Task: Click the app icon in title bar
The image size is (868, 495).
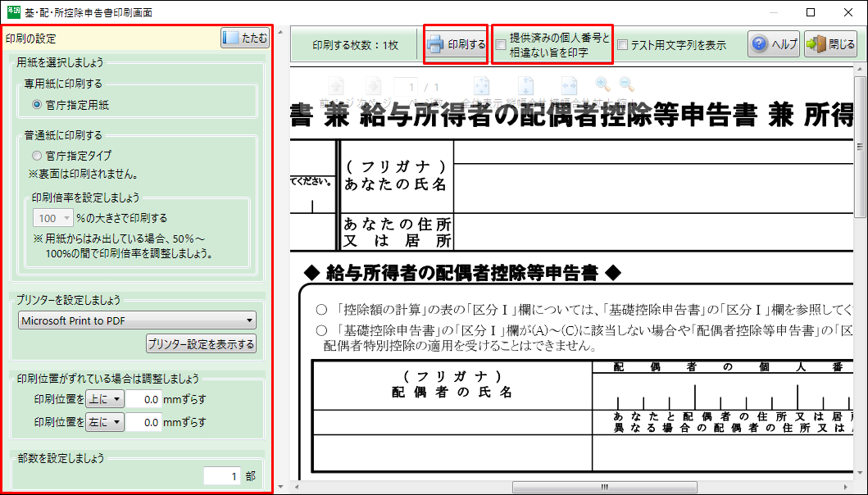Action: (x=13, y=11)
